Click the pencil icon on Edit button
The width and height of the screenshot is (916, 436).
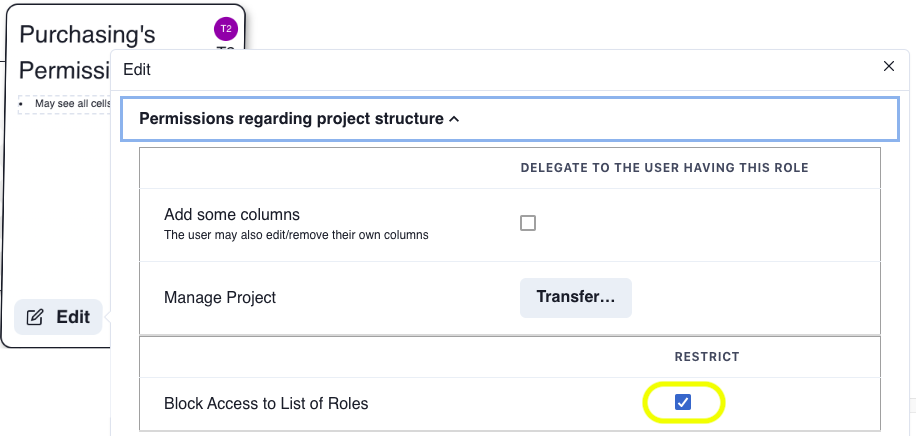point(35,317)
